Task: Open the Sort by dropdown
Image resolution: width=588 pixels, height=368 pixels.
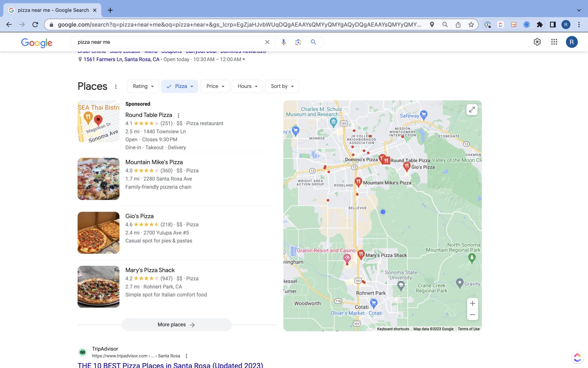Action: (x=282, y=86)
